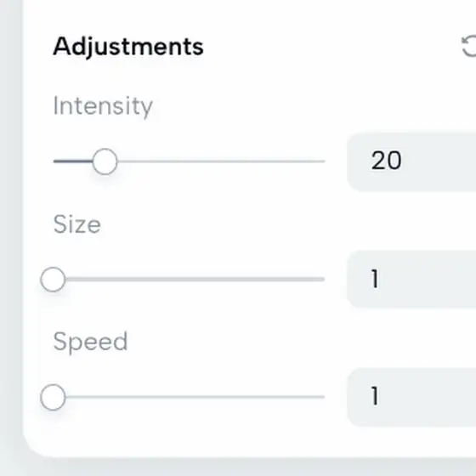Click the Speed label text
The height and width of the screenshot is (476, 476).
pos(90,343)
